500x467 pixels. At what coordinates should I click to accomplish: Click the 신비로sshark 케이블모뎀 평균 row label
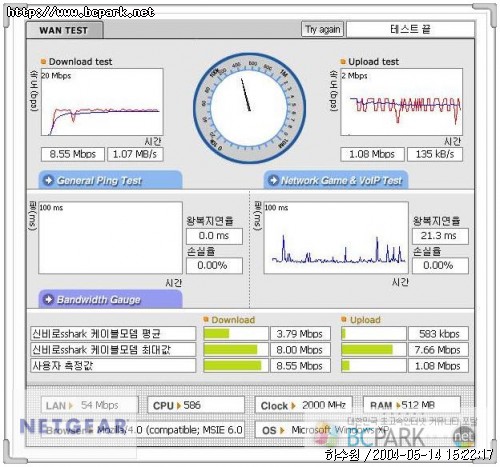[113, 334]
